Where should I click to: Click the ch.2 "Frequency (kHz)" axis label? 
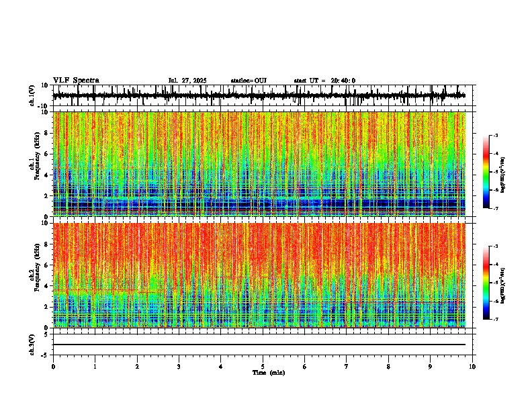pyautogui.click(x=37, y=267)
